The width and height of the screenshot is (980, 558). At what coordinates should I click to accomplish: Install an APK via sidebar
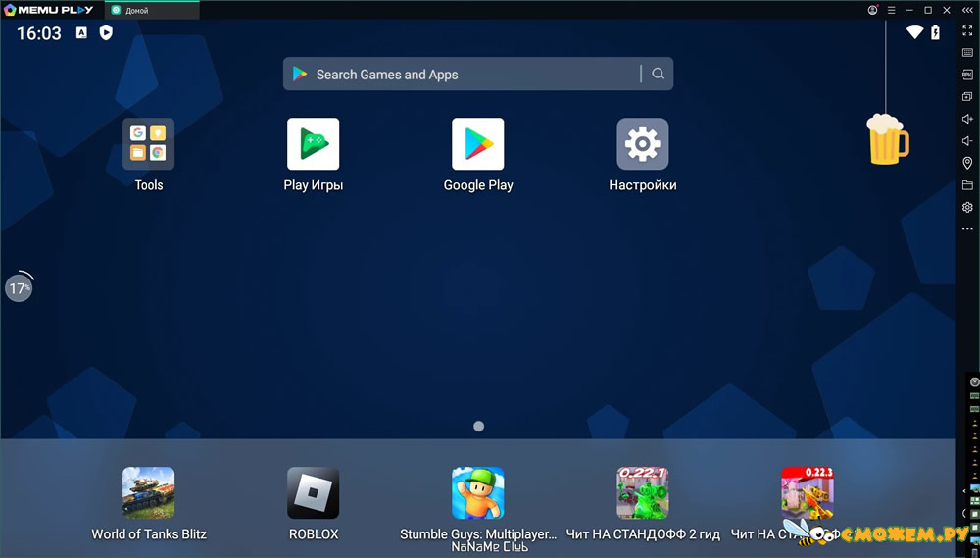click(x=967, y=75)
